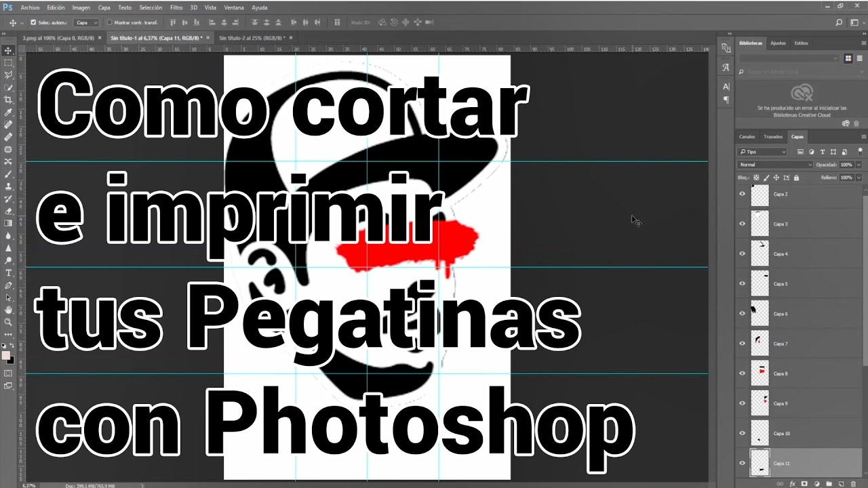This screenshot has width=868, height=488.
Task: Click Bibliotecas trash icon
Action: pyautogui.click(x=858, y=123)
